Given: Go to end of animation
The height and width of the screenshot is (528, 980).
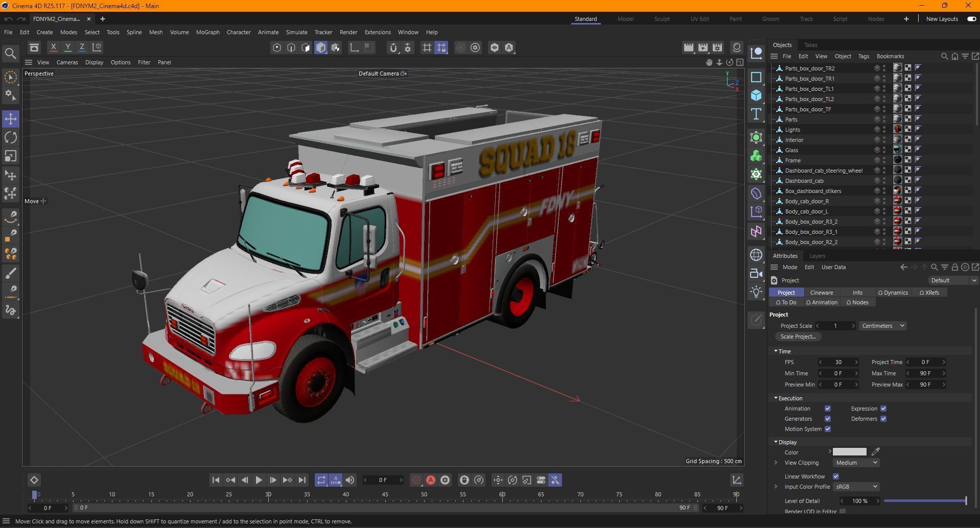Looking at the screenshot, I should pyautogui.click(x=302, y=480).
